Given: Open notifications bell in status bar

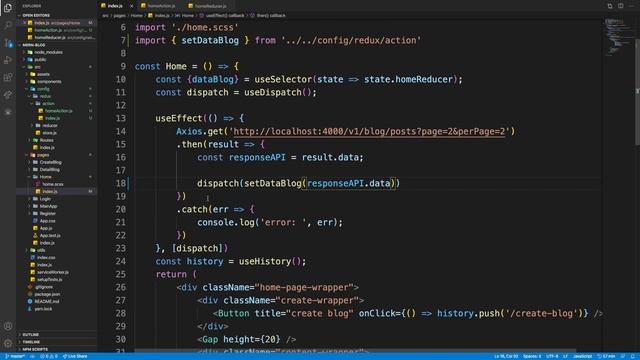Looking at the screenshot, I should (x=633, y=356).
